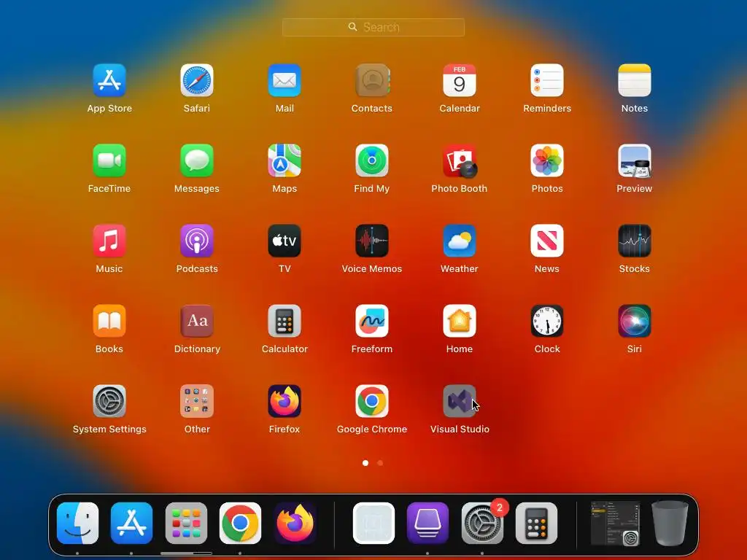Screen dimensions: 747x560
Task: Launch the Dictionary app
Action: (197, 322)
